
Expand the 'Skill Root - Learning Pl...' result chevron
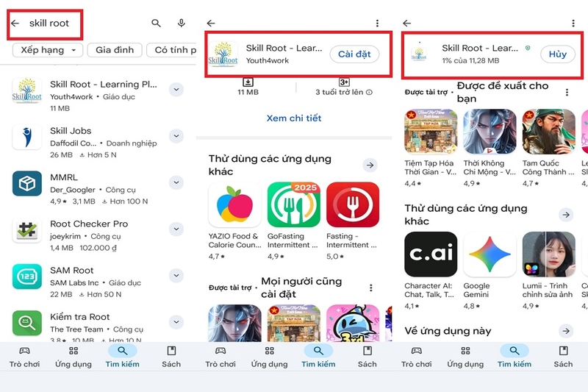point(176,90)
